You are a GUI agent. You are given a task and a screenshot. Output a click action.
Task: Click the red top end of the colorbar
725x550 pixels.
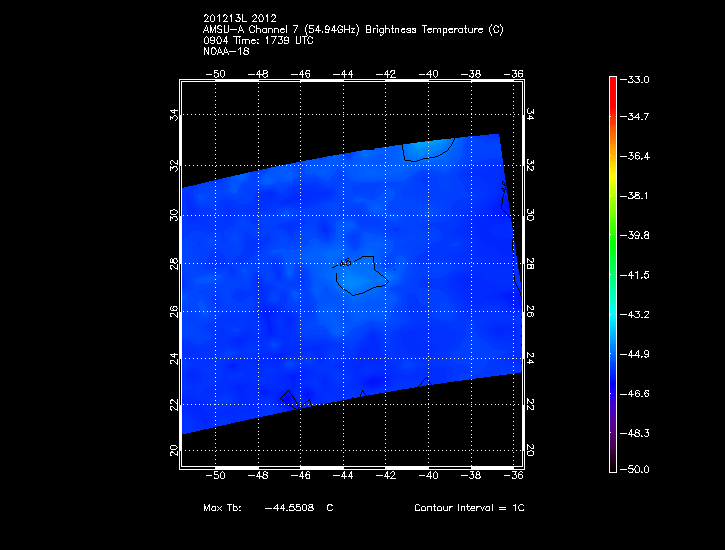click(613, 82)
